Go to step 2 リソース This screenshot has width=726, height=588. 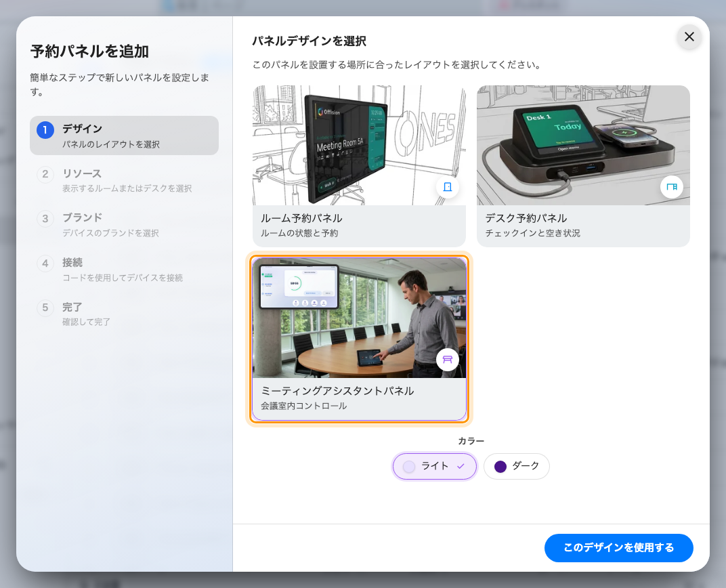click(x=124, y=180)
